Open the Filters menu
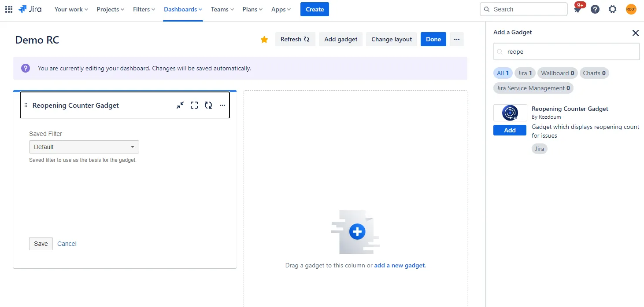Viewport: 644px width, 307px height. pyautogui.click(x=144, y=9)
